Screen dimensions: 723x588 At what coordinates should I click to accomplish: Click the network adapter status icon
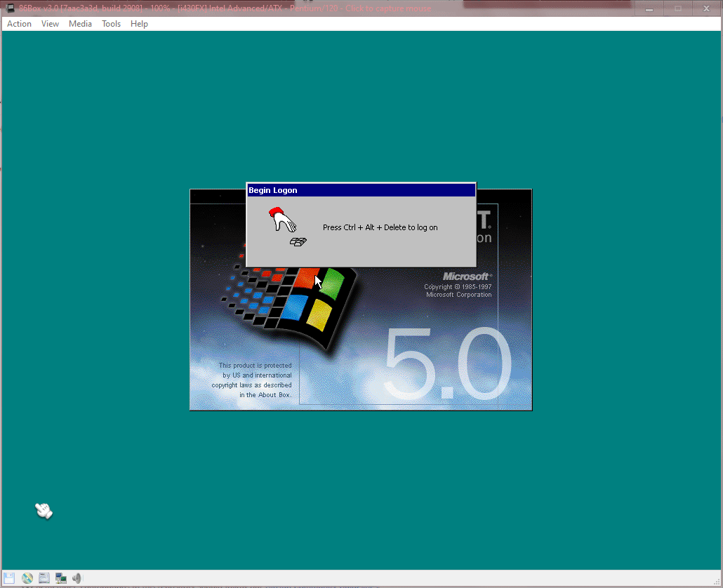pyautogui.click(x=60, y=577)
